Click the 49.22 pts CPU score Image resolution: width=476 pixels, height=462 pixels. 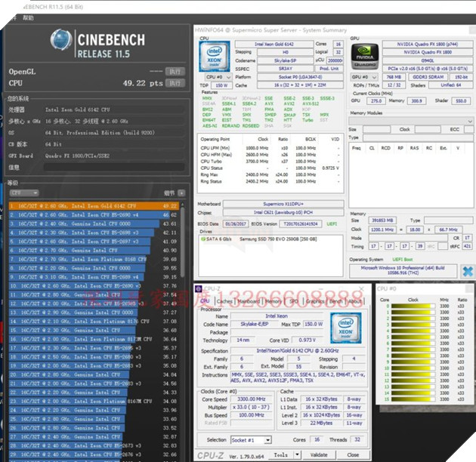pyautogui.click(x=143, y=84)
